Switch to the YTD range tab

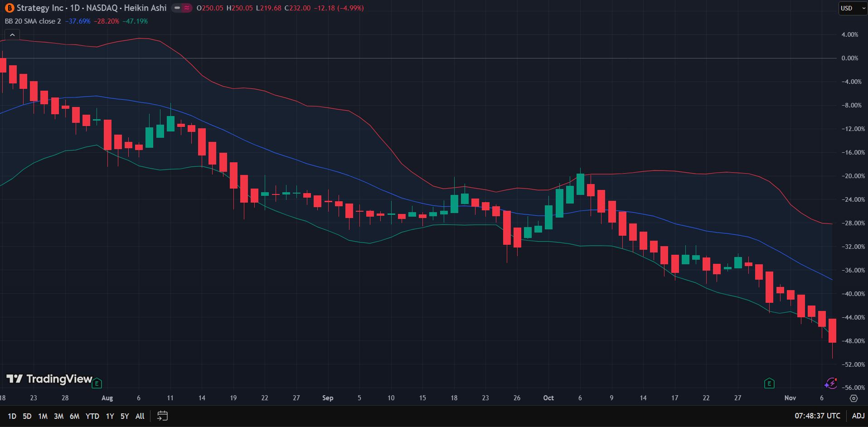coord(92,416)
